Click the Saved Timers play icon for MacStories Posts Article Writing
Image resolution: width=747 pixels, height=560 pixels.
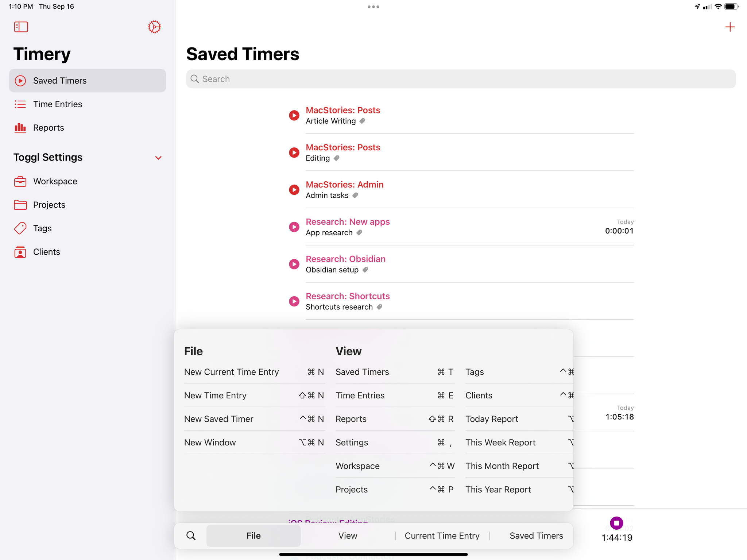294,115
